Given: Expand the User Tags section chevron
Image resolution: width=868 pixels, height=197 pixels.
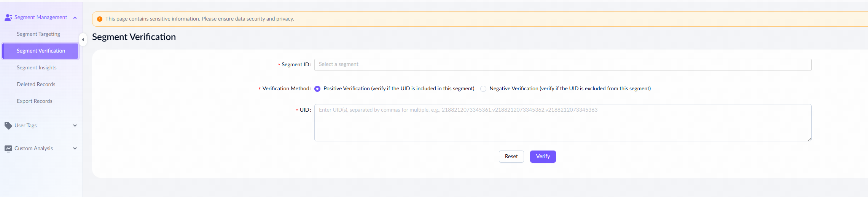Looking at the screenshot, I should click(75, 125).
